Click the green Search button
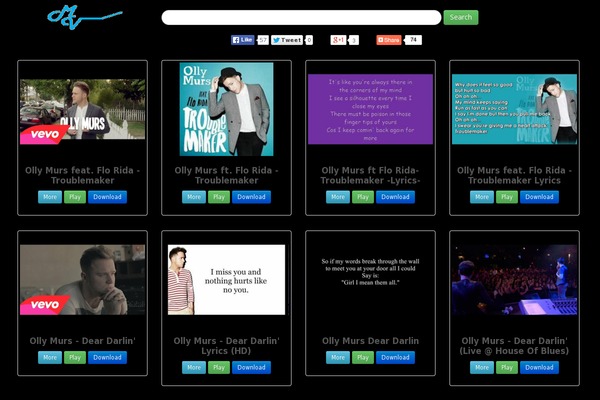Screen dimensions: 600x400 [x=461, y=18]
